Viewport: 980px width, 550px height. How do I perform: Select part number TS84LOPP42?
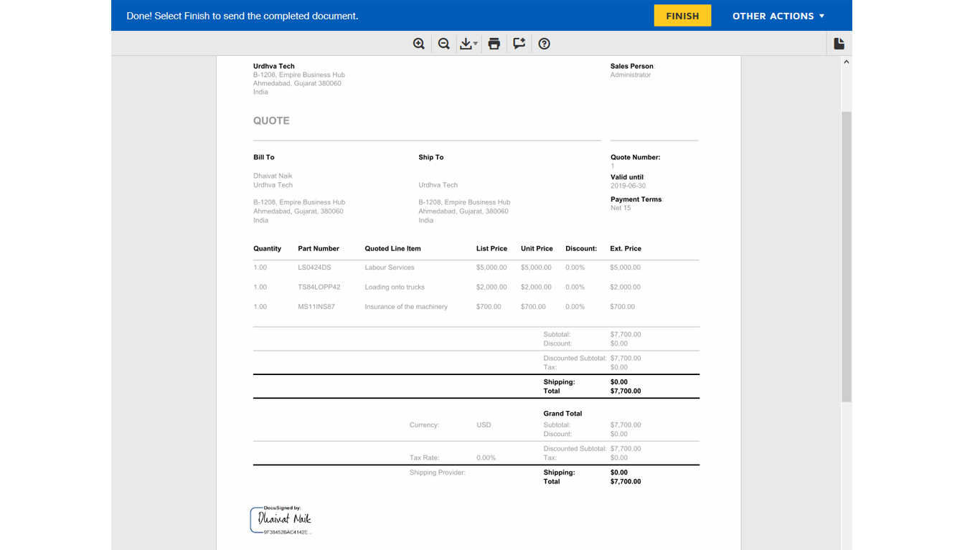[319, 287]
